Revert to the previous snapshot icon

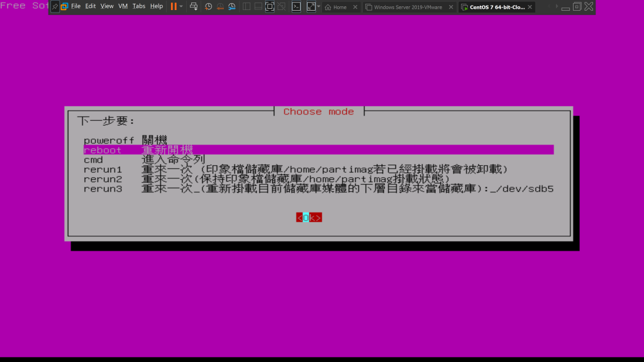point(220,6)
